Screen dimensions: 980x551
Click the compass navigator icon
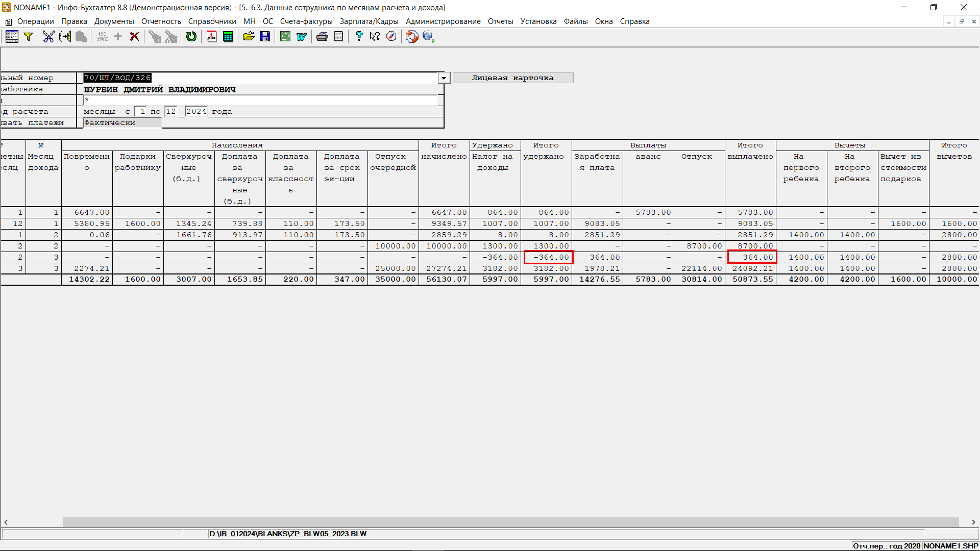[x=391, y=37]
